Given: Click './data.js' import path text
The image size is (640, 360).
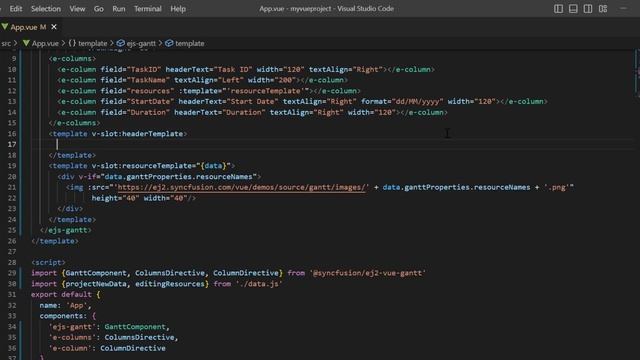Looking at the screenshot, I should point(259,284).
